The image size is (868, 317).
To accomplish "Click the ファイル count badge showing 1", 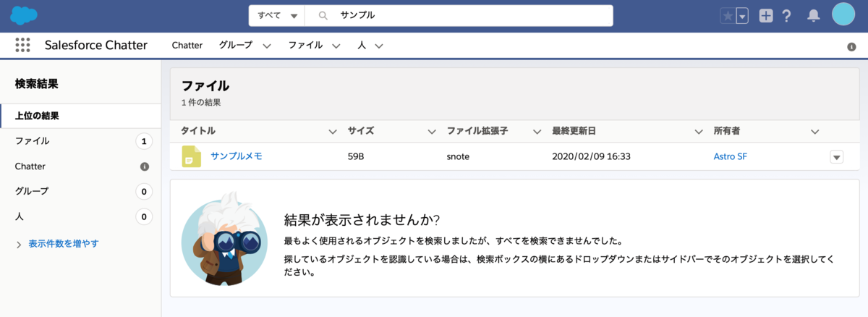I will pos(144,141).
